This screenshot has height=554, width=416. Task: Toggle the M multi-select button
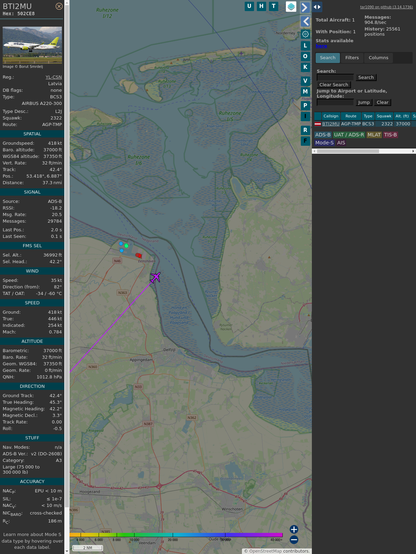[305, 92]
